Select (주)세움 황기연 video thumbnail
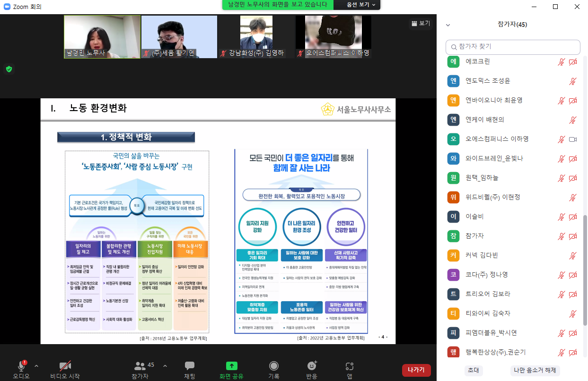The height and width of the screenshot is (381, 588). (x=180, y=37)
